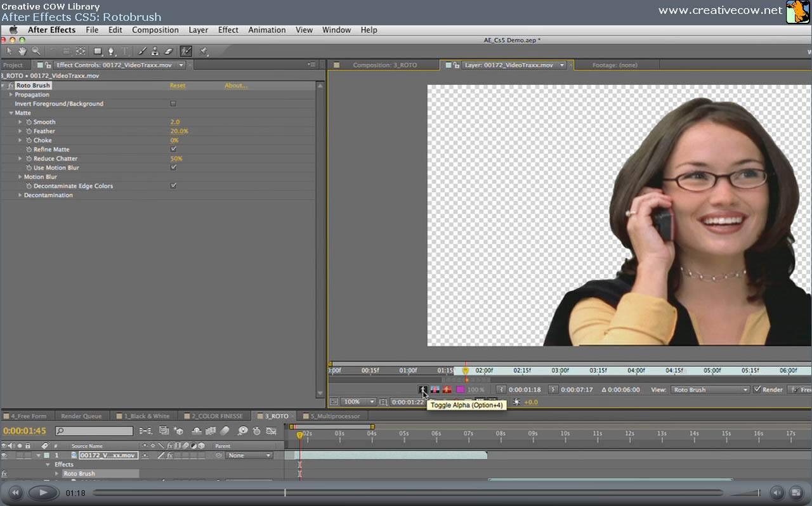Click the 0:00:01:45 current time display
The width and height of the screenshot is (812, 506).
(x=25, y=431)
